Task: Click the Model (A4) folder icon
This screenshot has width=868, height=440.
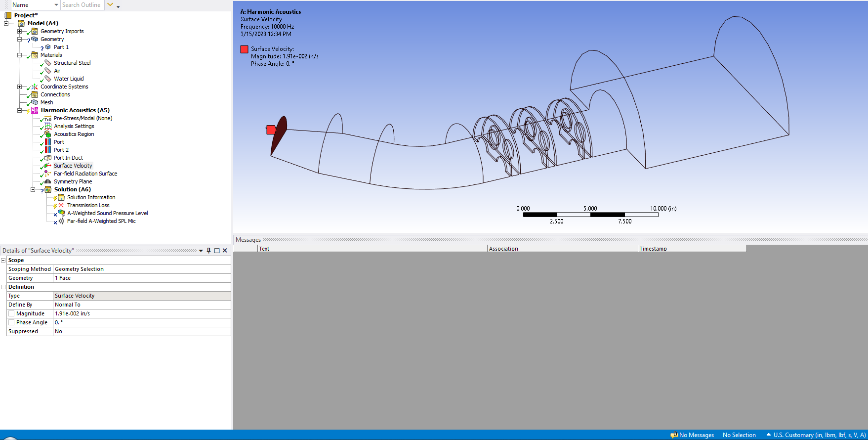Action: [21, 23]
